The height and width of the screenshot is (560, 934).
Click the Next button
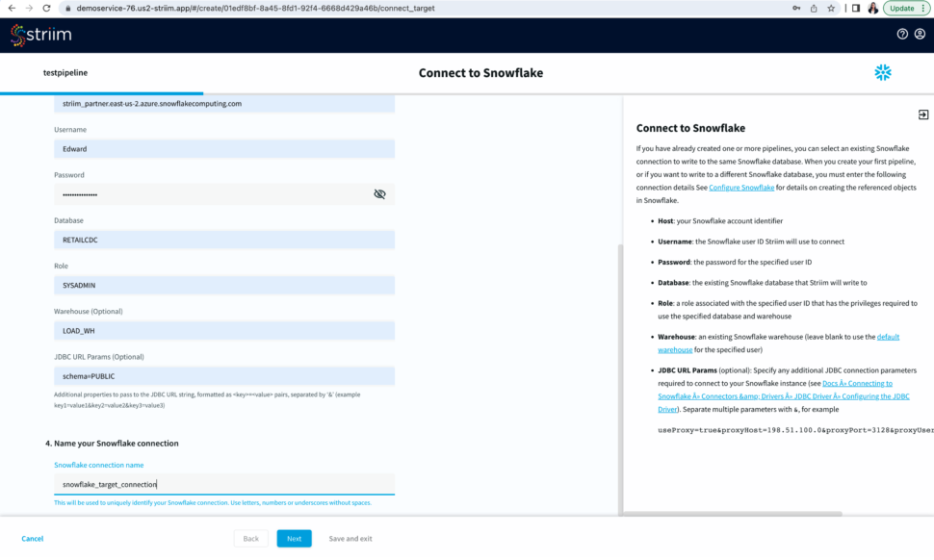pos(294,539)
